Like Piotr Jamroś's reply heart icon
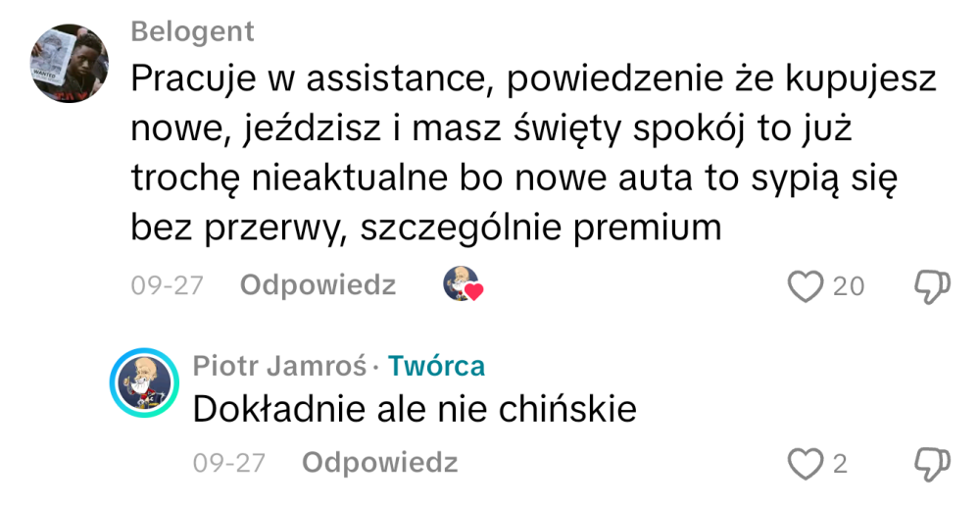Viewport: 980px width, 507px height. point(806,463)
